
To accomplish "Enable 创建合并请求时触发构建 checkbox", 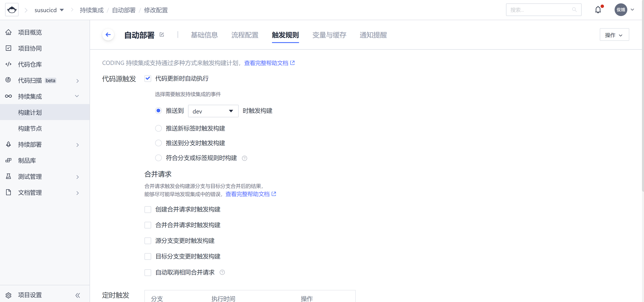I will click(x=148, y=209).
